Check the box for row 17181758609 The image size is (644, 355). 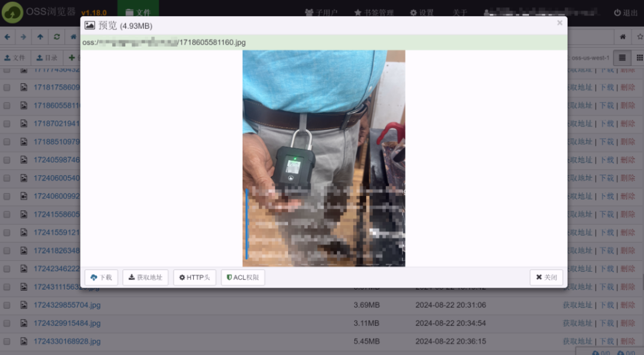coord(7,88)
